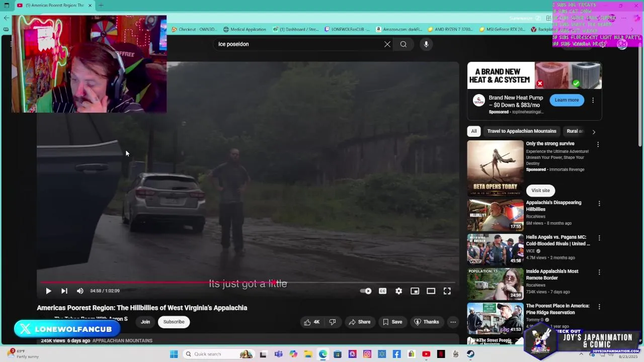Switch to miniplayer mode icon
Viewport: 644px width, 362px height.
(x=415, y=291)
